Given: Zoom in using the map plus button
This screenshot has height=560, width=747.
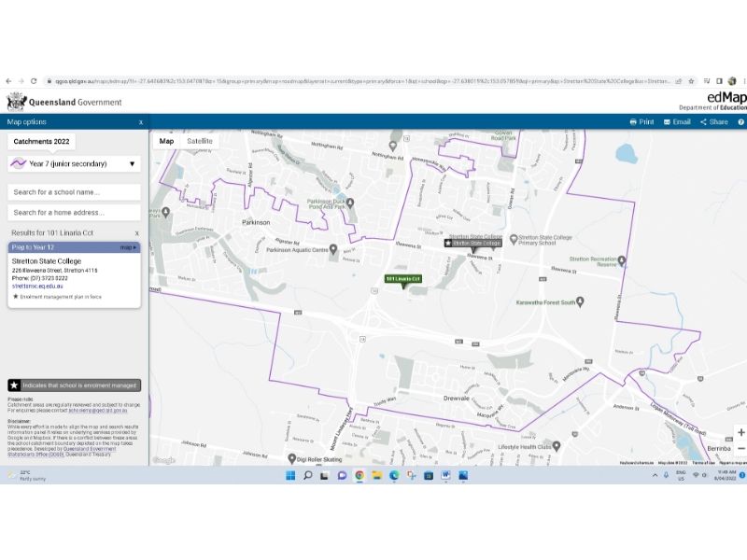Looking at the screenshot, I should pos(740,432).
